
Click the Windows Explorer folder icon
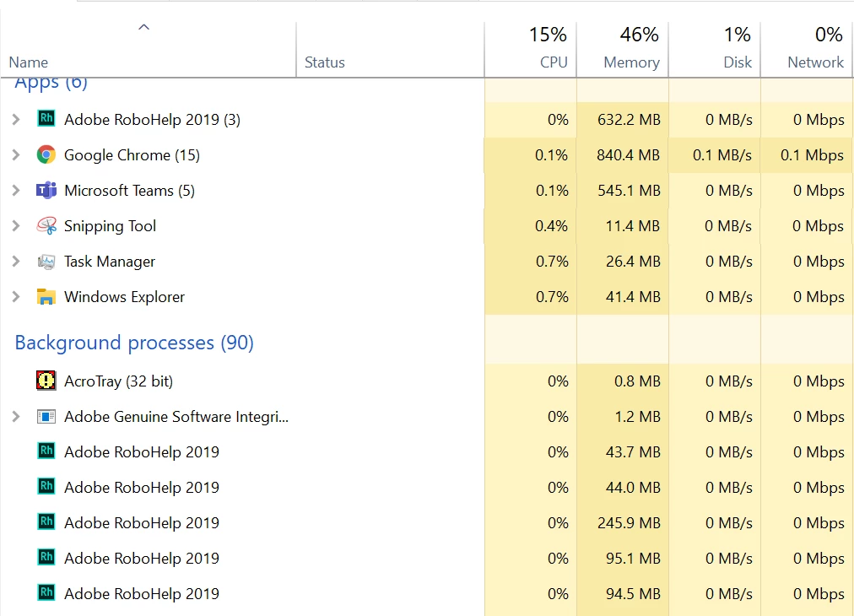pyautogui.click(x=46, y=297)
